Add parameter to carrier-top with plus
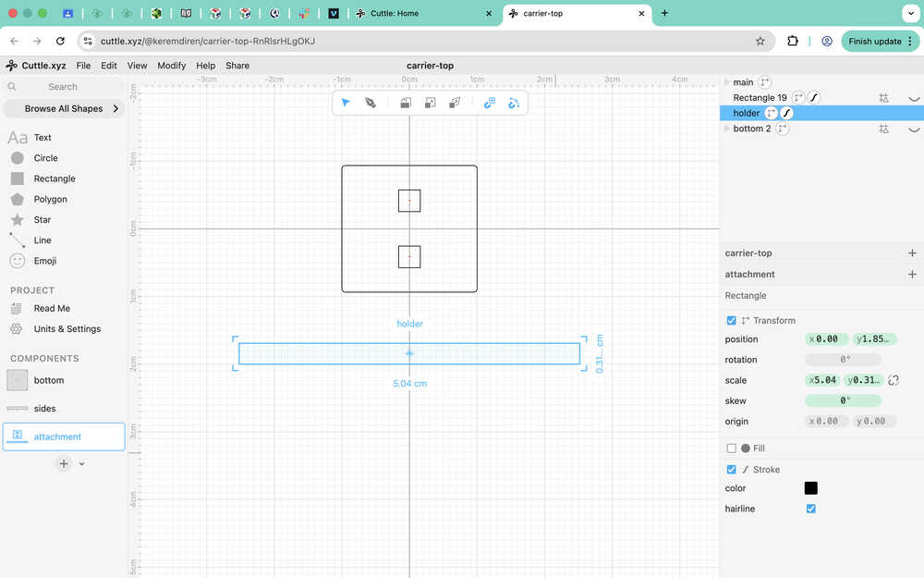Screen dimensions: 924x578 [912, 253]
